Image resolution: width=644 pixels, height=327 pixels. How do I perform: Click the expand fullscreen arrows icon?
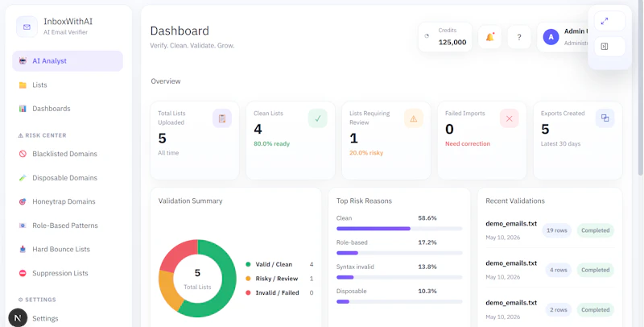pyautogui.click(x=609, y=21)
